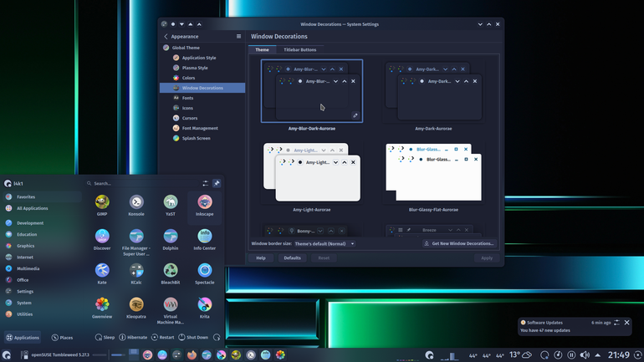Select the Amy-Light-Aurorae theme thumbnail
Screen dimensions: 644x362
click(x=312, y=173)
